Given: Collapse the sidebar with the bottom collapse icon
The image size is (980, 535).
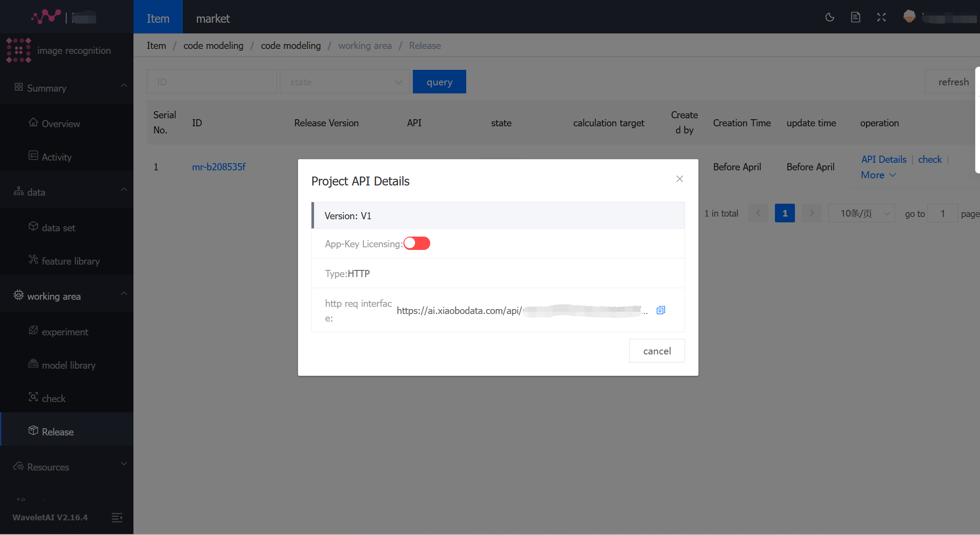Looking at the screenshot, I should click(117, 517).
